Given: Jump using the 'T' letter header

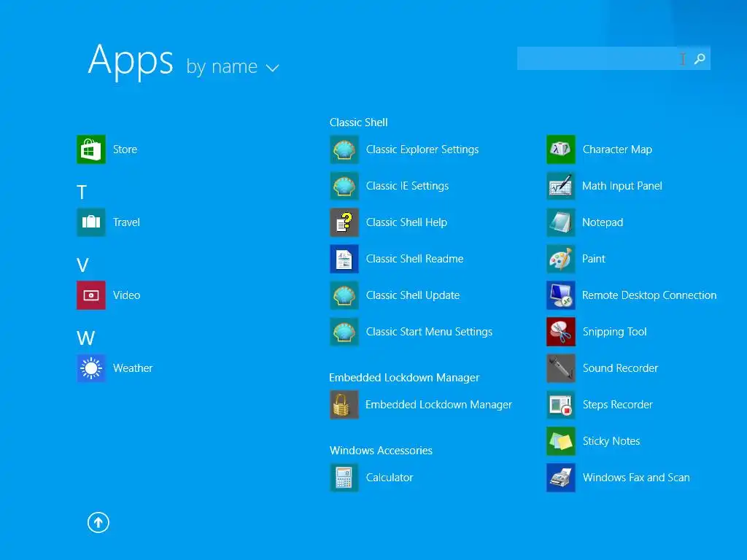Looking at the screenshot, I should pos(82,192).
